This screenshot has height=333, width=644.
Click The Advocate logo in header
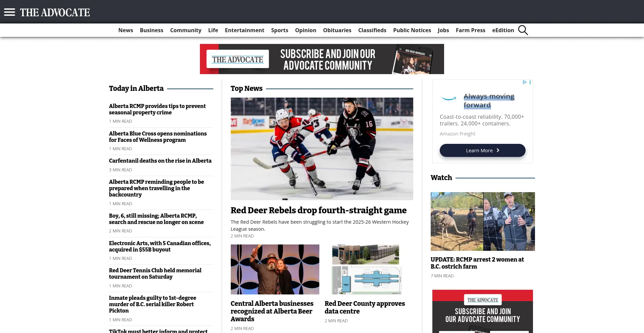click(x=55, y=12)
